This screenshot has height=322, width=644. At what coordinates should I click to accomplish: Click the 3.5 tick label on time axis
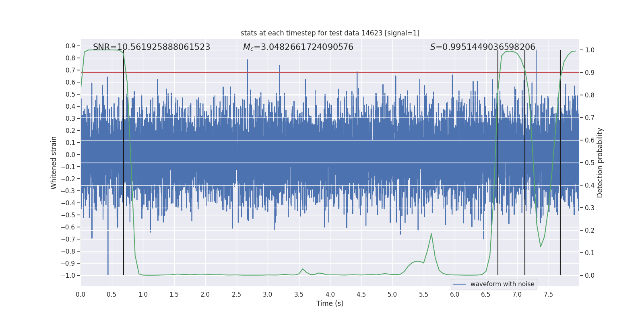(x=299, y=295)
